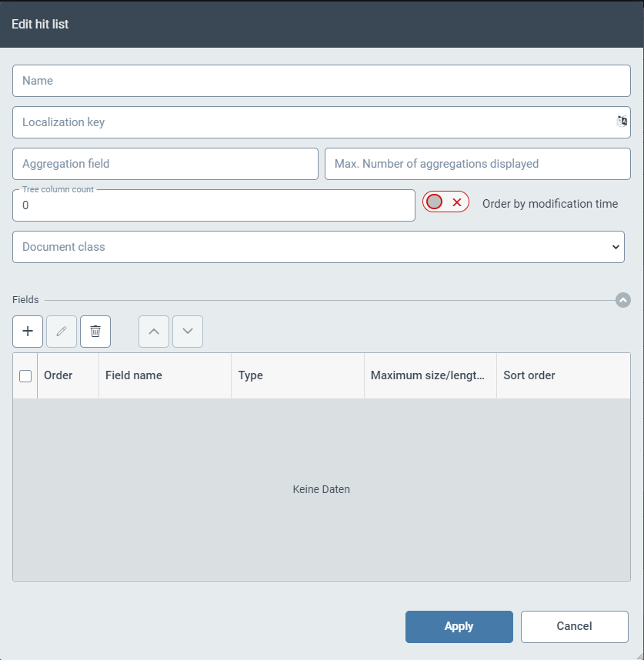Move field down with arrow icon
This screenshot has height=660, width=644.
(188, 332)
